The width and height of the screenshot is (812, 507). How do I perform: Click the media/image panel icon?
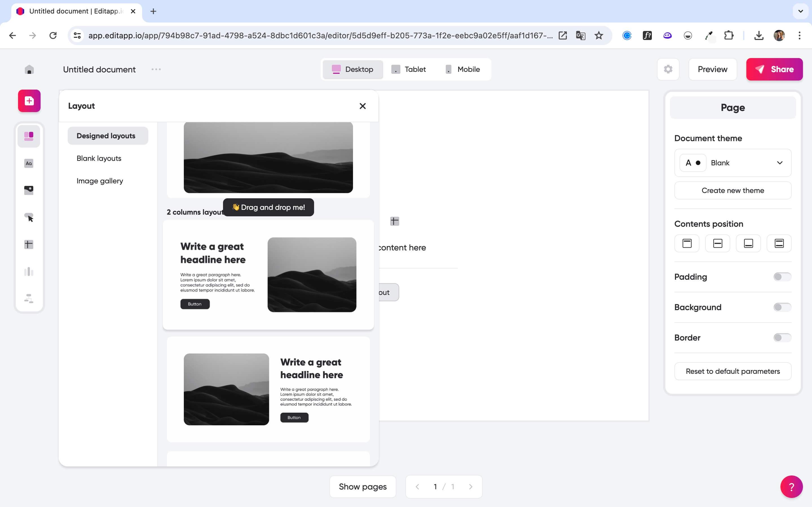[29, 190]
